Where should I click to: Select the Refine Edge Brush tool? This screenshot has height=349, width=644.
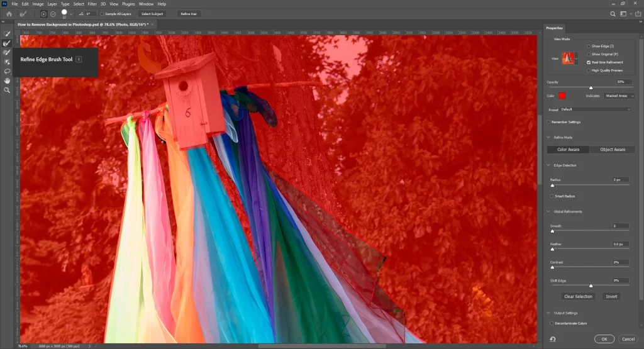(x=7, y=43)
